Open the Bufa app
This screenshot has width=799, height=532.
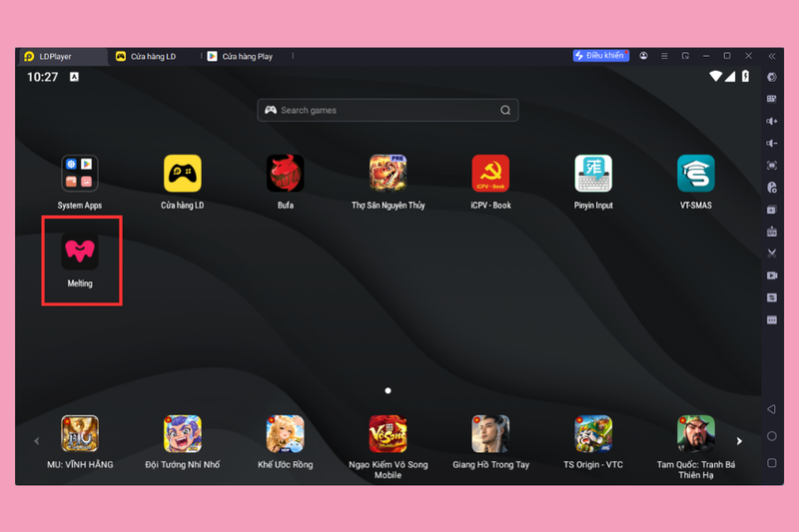tap(286, 174)
